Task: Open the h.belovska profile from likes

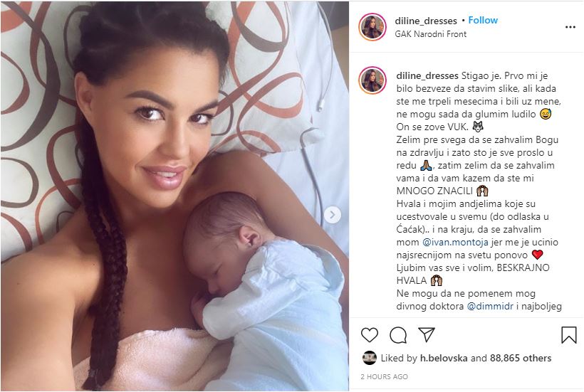Action: coord(444,358)
